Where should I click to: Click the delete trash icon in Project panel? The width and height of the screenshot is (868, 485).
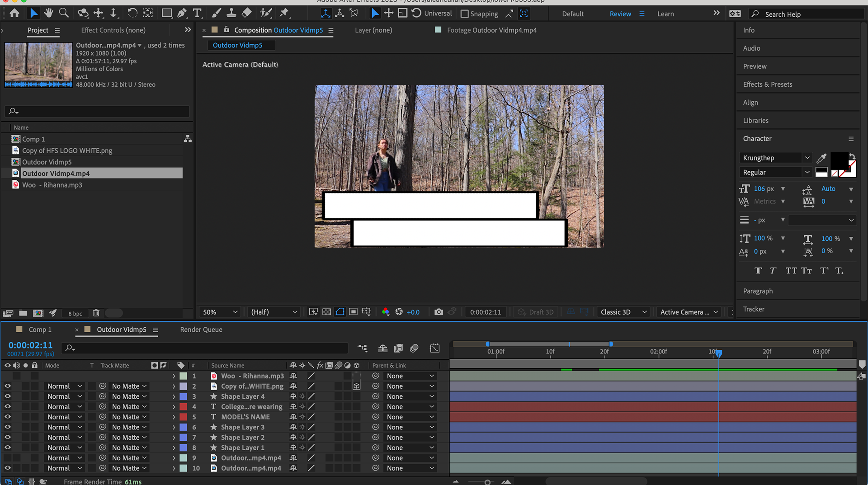96,313
